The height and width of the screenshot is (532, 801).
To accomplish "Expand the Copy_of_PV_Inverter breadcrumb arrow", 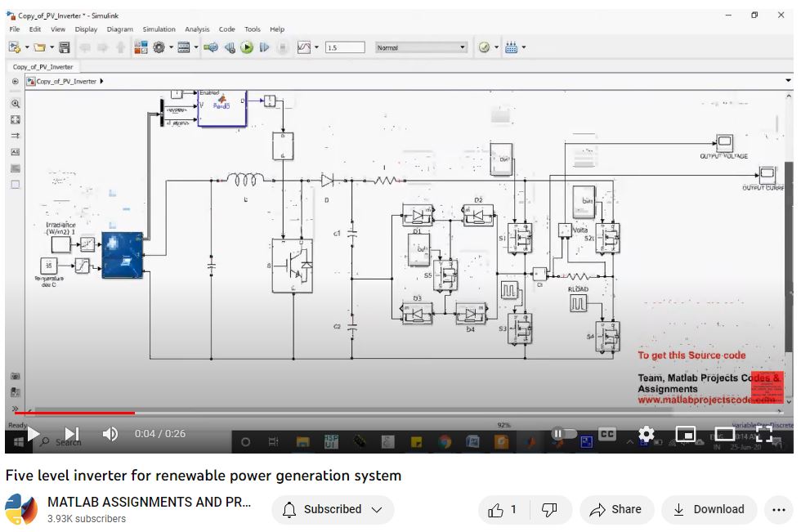I will point(101,82).
